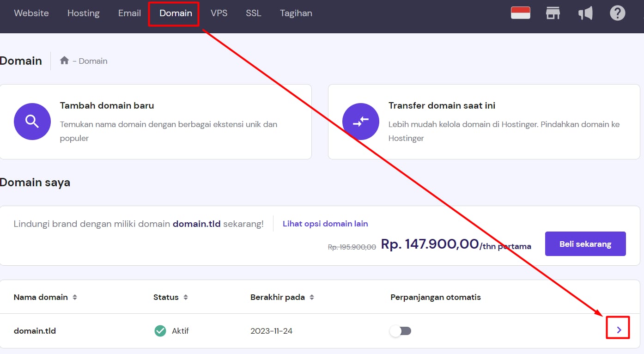Click the transfer arrows circle icon
The height and width of the screenshot is (354, 644).
(x=360, y=122)
